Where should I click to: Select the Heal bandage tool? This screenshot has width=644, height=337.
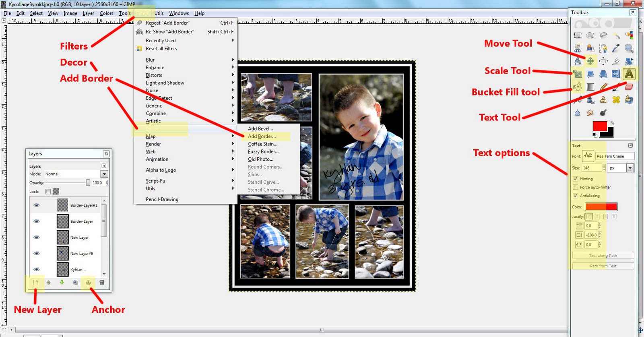[616, 100]
